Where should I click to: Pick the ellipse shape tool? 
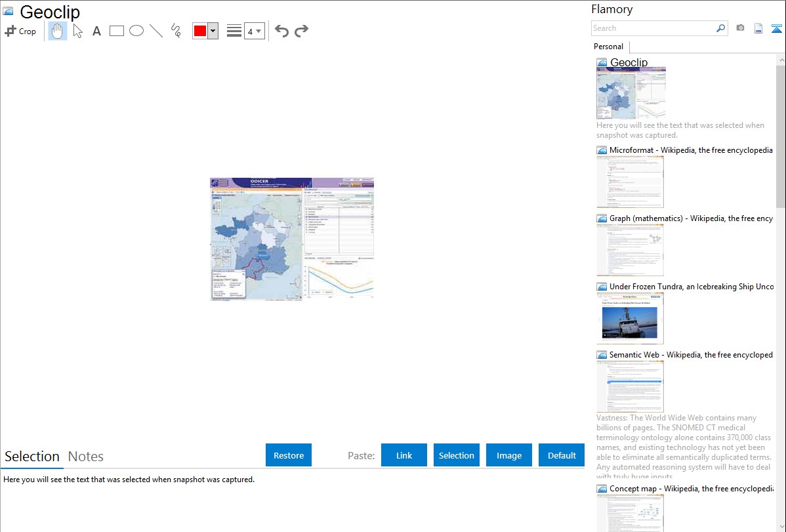[x=136, y=31]
